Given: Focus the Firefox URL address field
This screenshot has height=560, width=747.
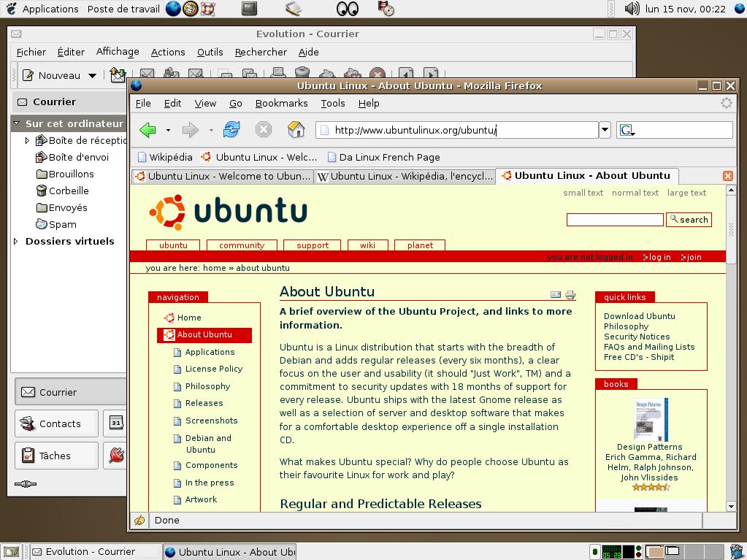Looking at the screenshot, I should coord(457,130).
